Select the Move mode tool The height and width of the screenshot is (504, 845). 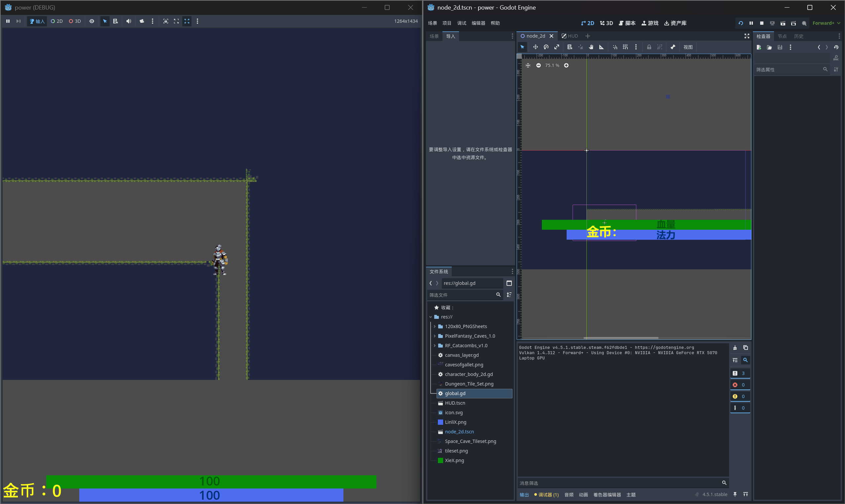coord(535,47)
